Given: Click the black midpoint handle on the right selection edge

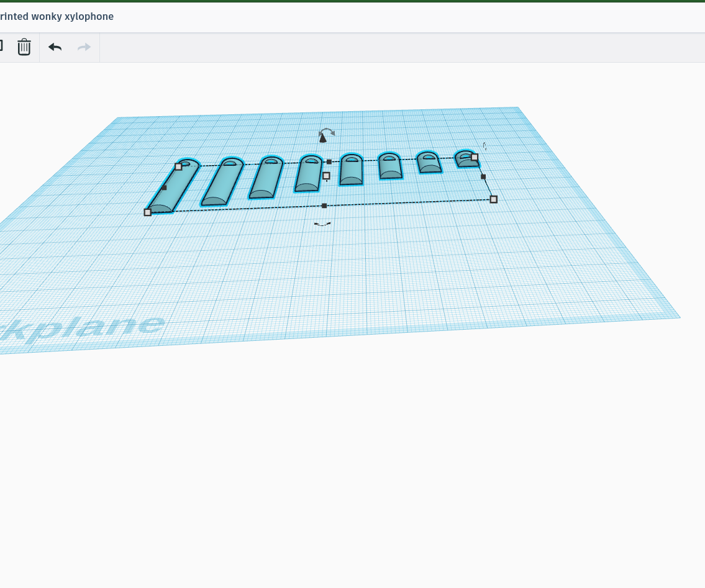Looking at the screenshot, I should pos(483,177).
